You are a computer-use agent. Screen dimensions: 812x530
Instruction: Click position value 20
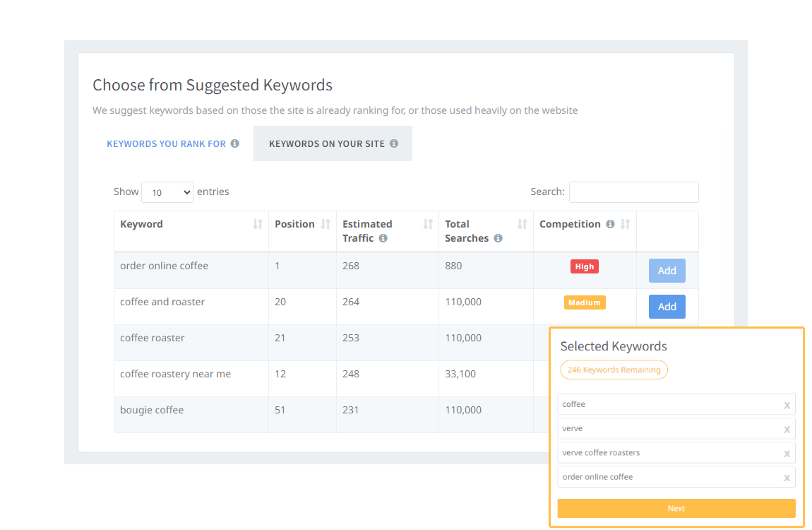pyautogui.click(x=280, y=302)
